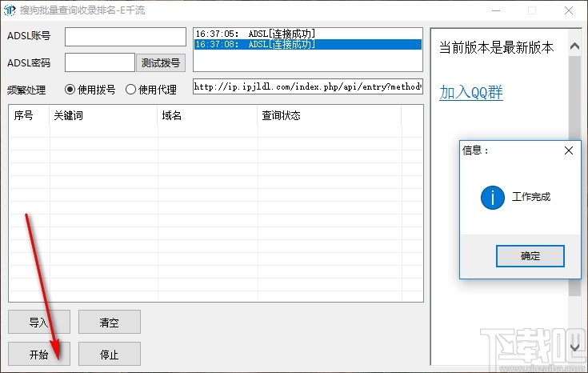
Task: Click the 关键词 column header
Action: click(x=103, y=115)
